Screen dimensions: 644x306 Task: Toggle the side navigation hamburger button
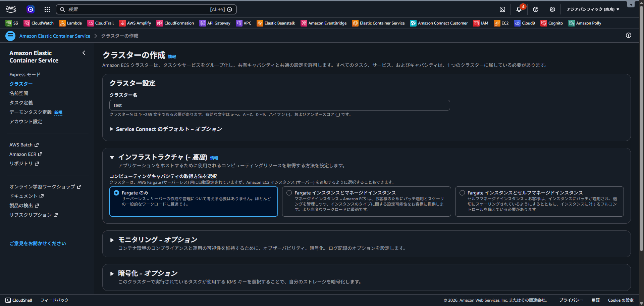pyautogui.click(x=10, y=36)
